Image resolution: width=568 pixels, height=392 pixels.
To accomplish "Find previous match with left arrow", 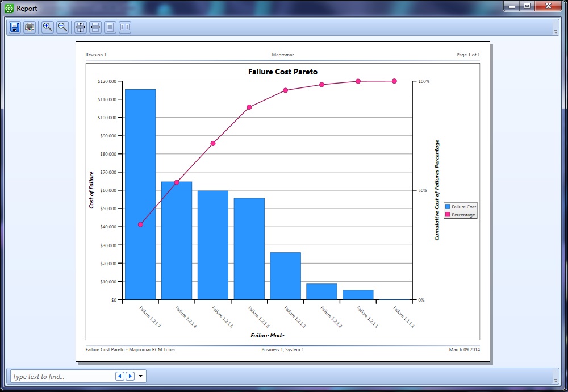I will [119, 376].
